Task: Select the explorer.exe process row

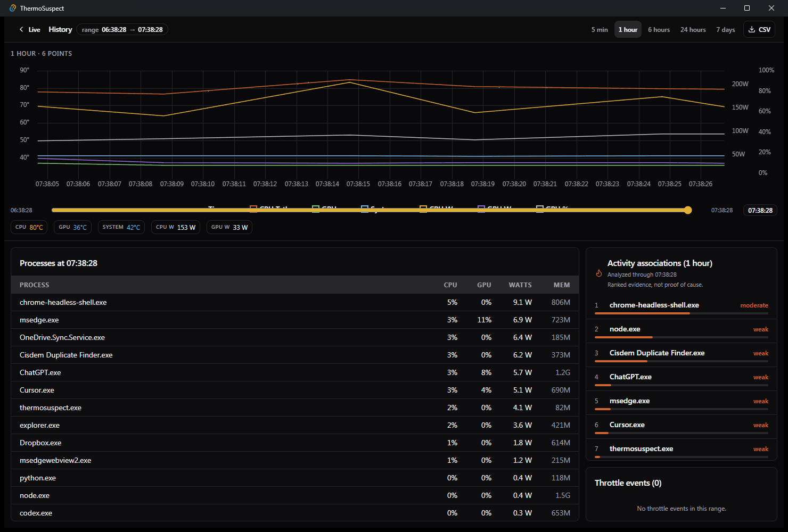Action: [x=295, y=425]
